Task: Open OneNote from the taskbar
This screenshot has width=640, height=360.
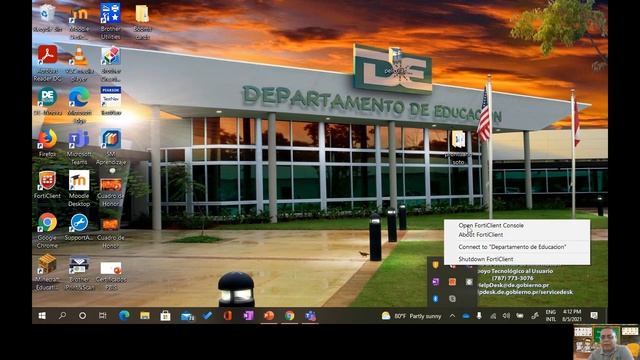Action: coord(249,316)
